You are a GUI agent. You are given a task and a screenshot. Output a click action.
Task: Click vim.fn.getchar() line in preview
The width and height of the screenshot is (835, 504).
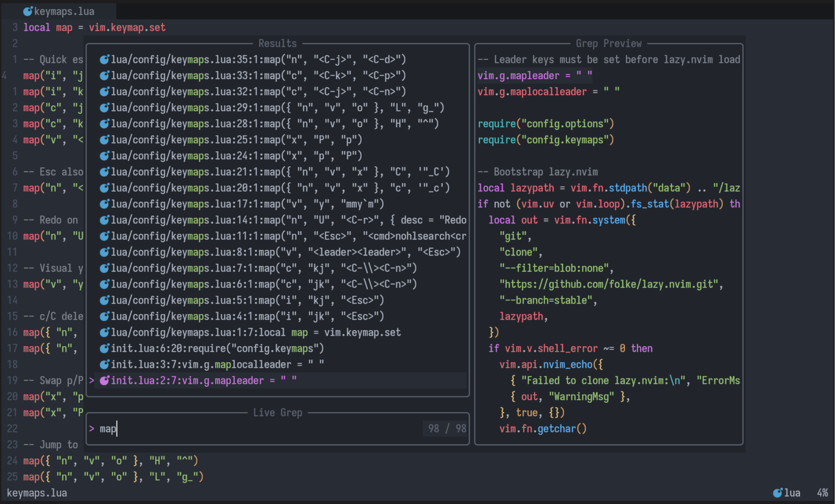543,428
